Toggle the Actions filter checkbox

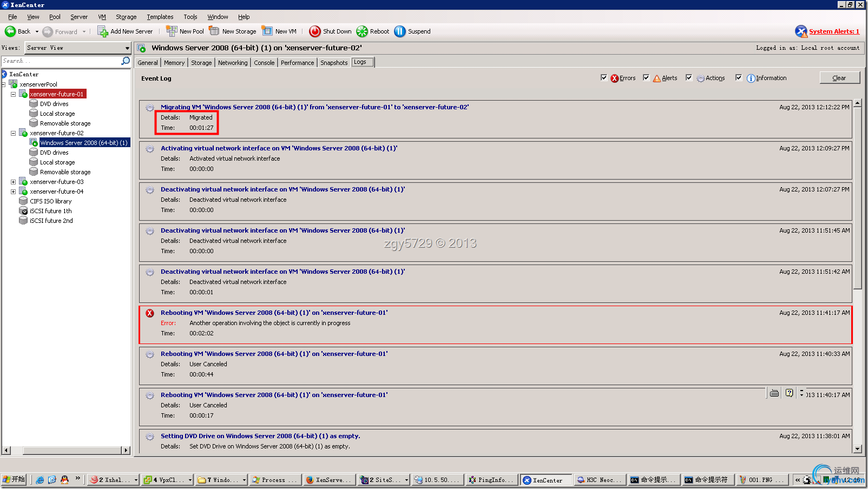[689, 77]
